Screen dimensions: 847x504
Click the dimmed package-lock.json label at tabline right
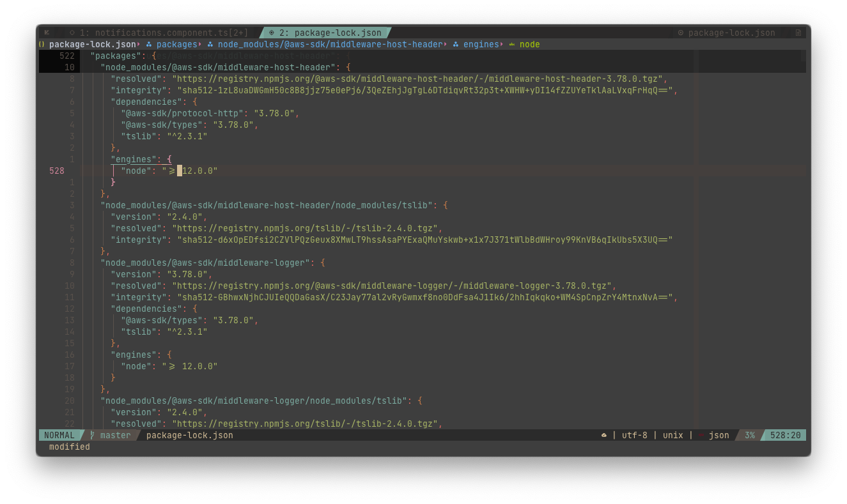tap(731, 33)
